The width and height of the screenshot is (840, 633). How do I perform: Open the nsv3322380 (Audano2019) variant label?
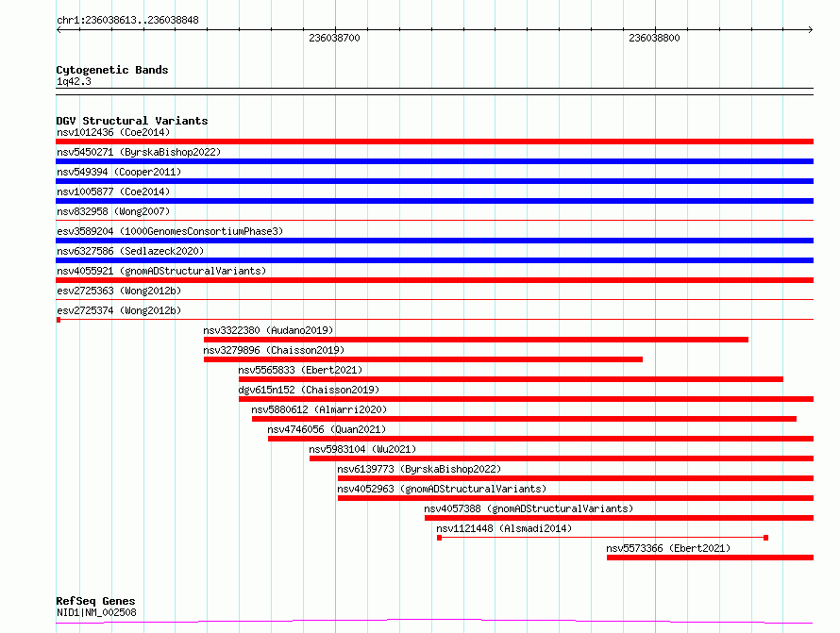(x=268, y=330)
